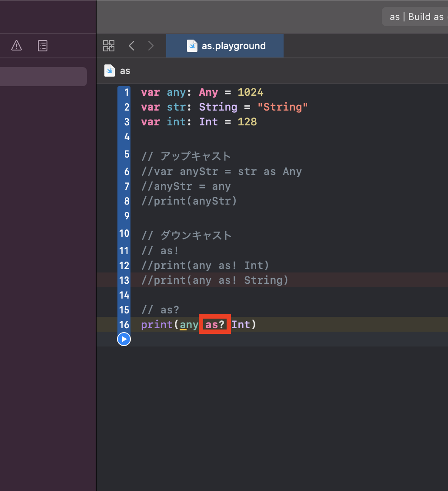Viewport: 448px width, 491px height.
Task: Click the '// as?' comment on line 15
Action: 160,310
